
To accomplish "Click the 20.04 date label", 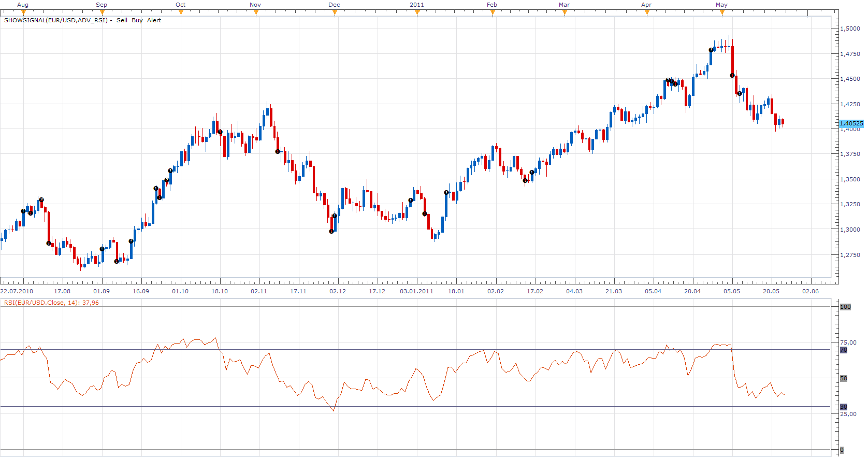I will (692, 291).
